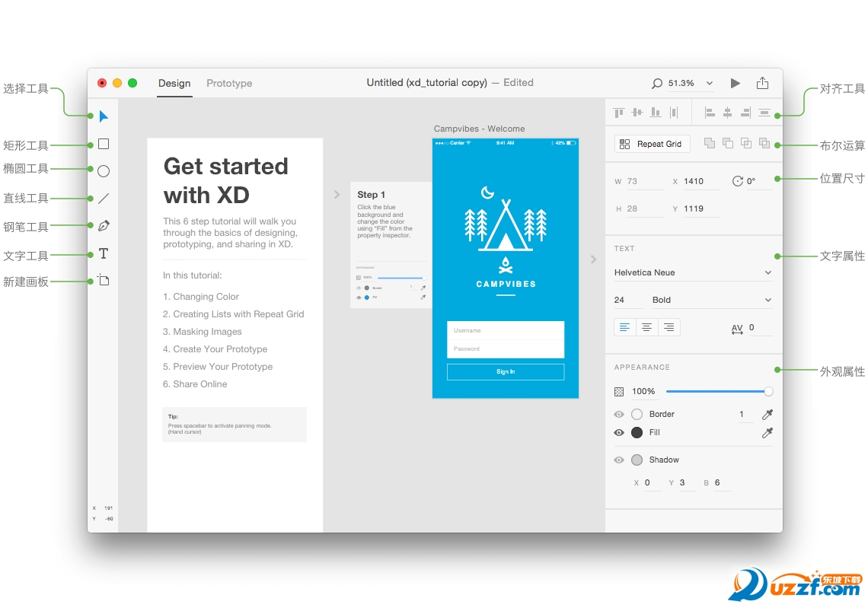Click the rotation angle icon

[737, 181]
